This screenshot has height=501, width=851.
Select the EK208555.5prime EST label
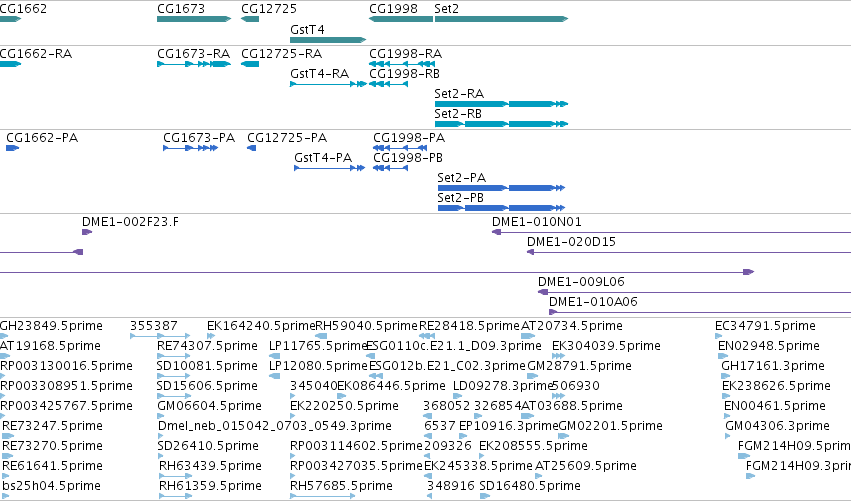(533, 447)
